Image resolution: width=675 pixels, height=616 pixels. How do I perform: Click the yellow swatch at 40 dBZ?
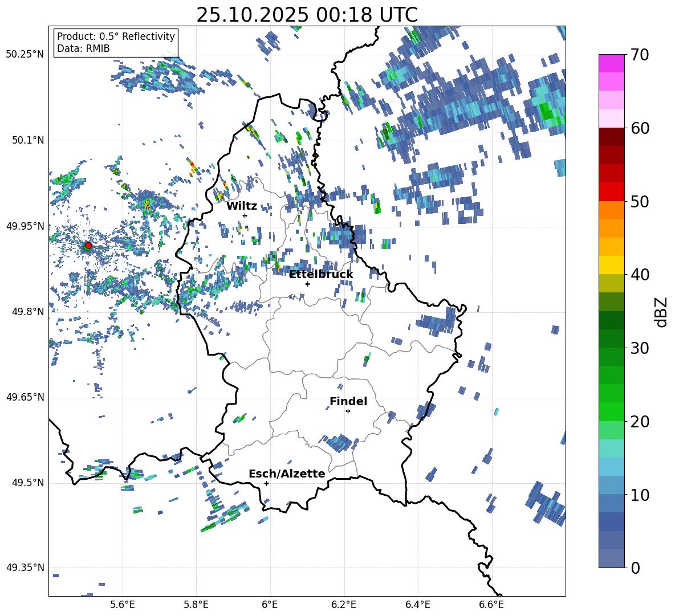point(611,265)
